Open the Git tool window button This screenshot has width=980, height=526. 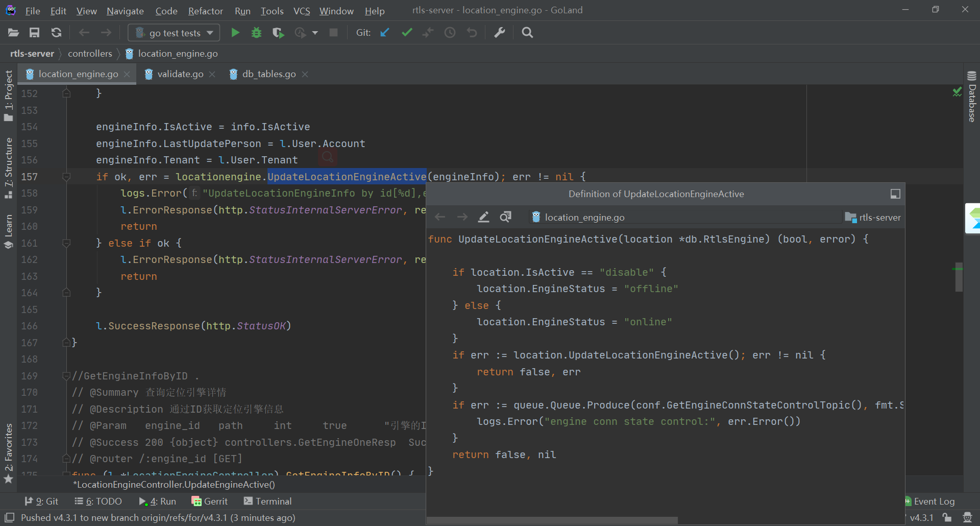click(41, 501)
